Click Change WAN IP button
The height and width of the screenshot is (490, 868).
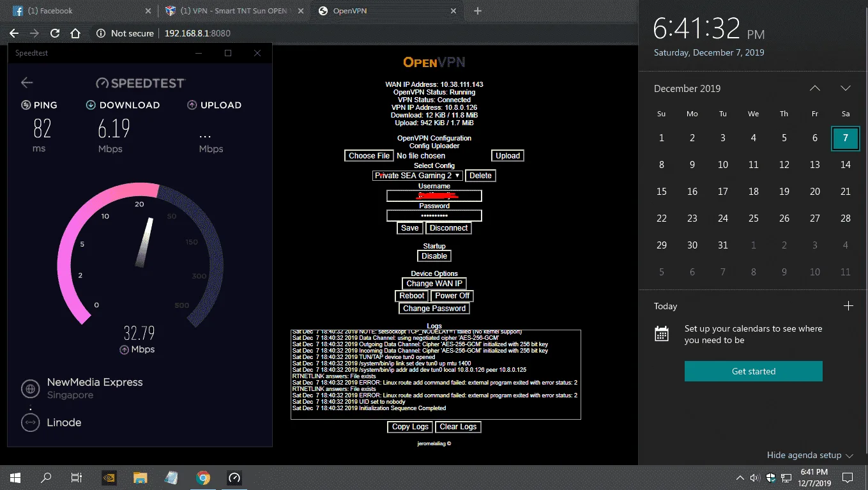tap(434, 284)
